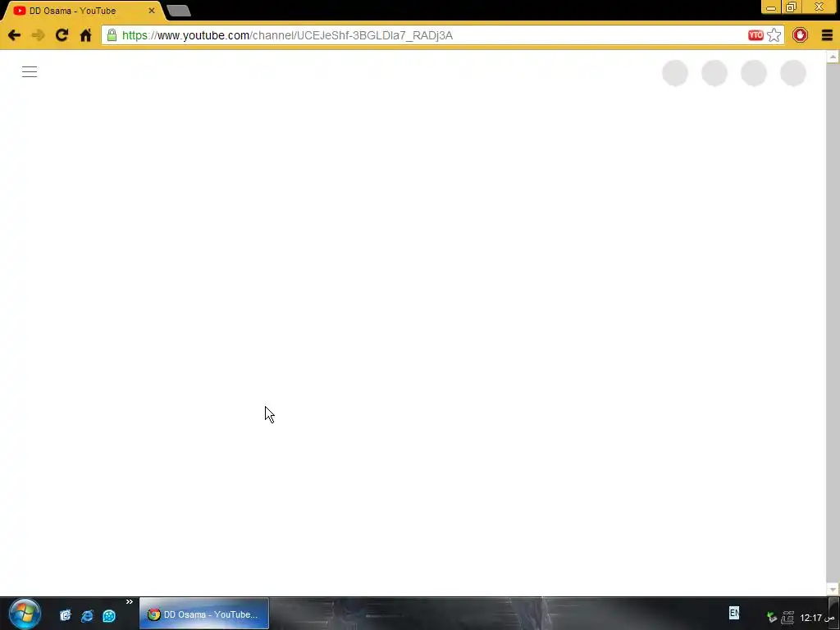Open the Windows Start orb
This screenshot has width=840, height=630.
(24, 614)
